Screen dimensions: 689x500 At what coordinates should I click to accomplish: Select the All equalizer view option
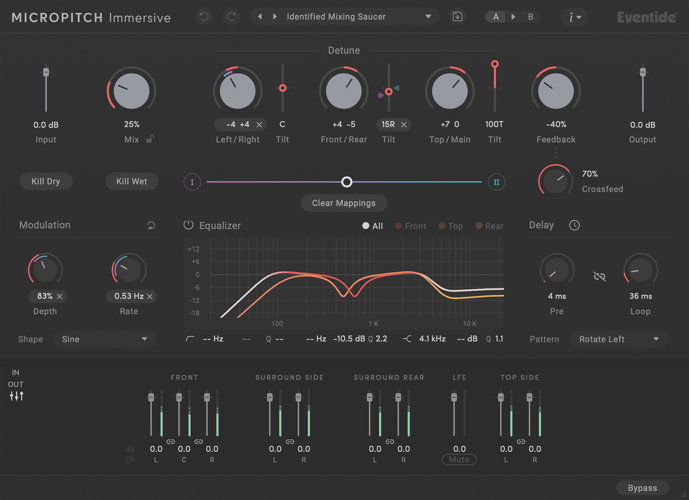click(x=372, y=226)
